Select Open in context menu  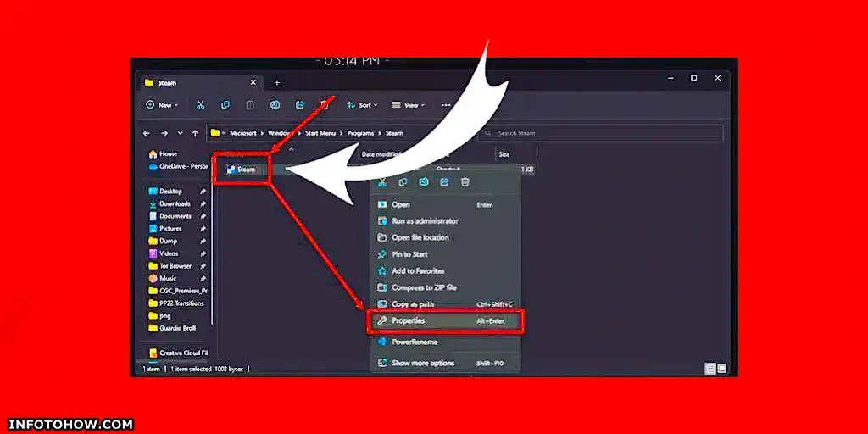[x=445, y=205]
